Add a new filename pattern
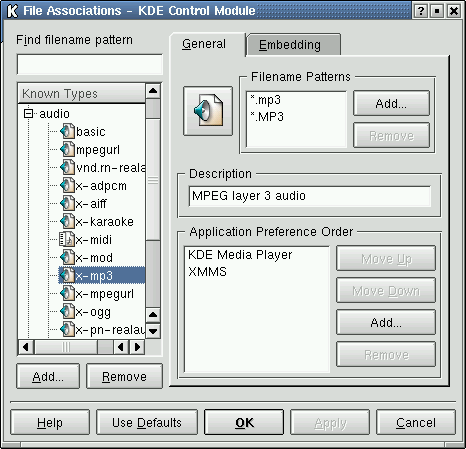466x449 pixels. tap(391, 103)
